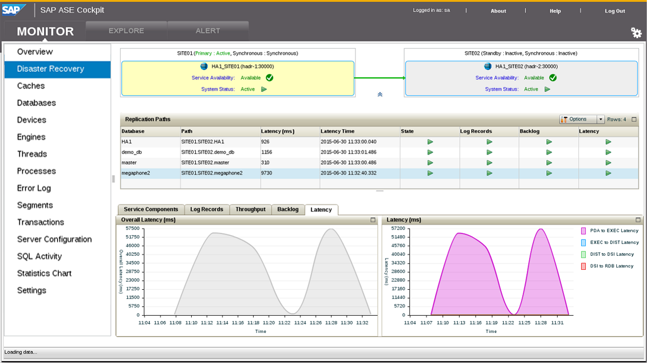This screenshot has width=647, height=363.
Task: Open Processes in sidebar
Action: point(57,171)
